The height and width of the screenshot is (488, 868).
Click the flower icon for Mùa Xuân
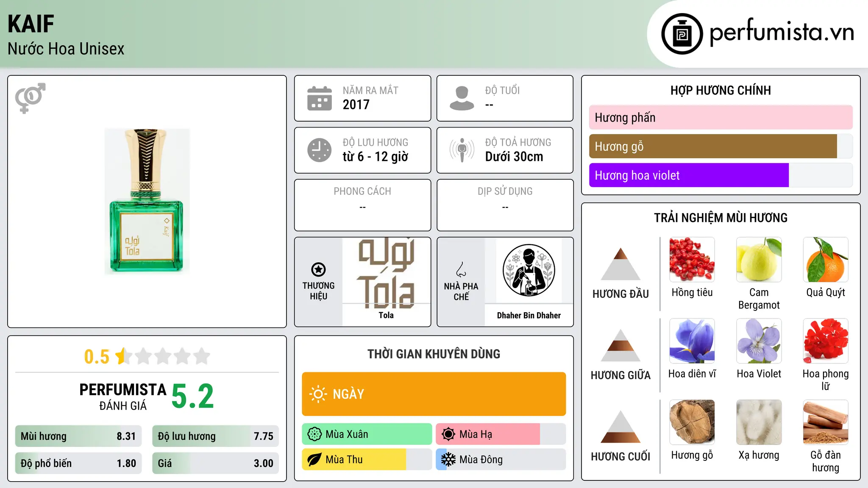click(x=314, y=434)
